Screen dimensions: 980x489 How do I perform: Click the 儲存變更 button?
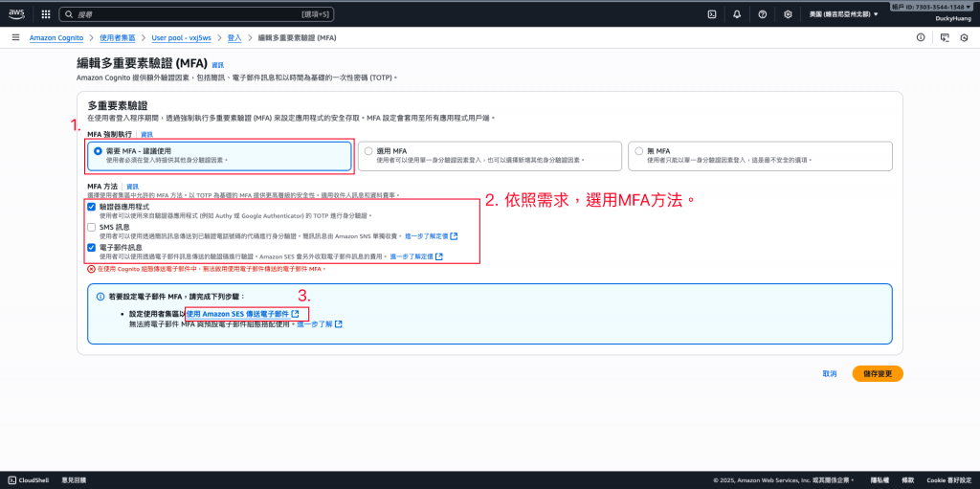[878, 373]
